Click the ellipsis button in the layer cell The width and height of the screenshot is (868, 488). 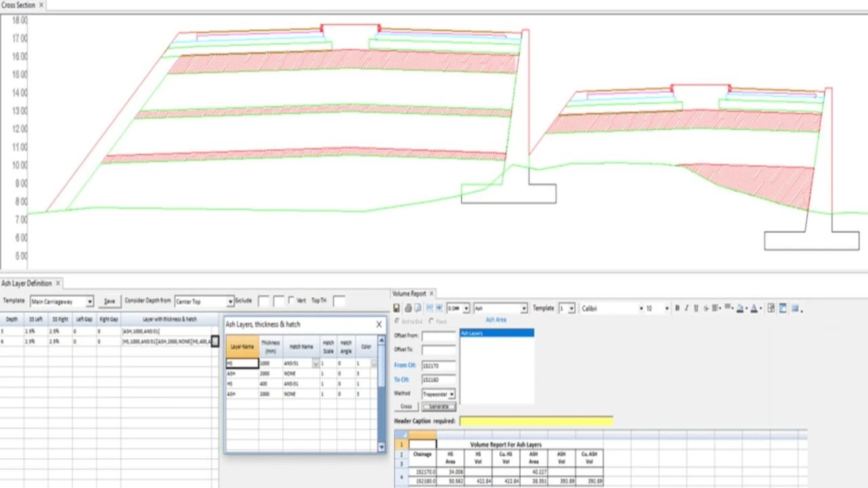pos(215,341)
